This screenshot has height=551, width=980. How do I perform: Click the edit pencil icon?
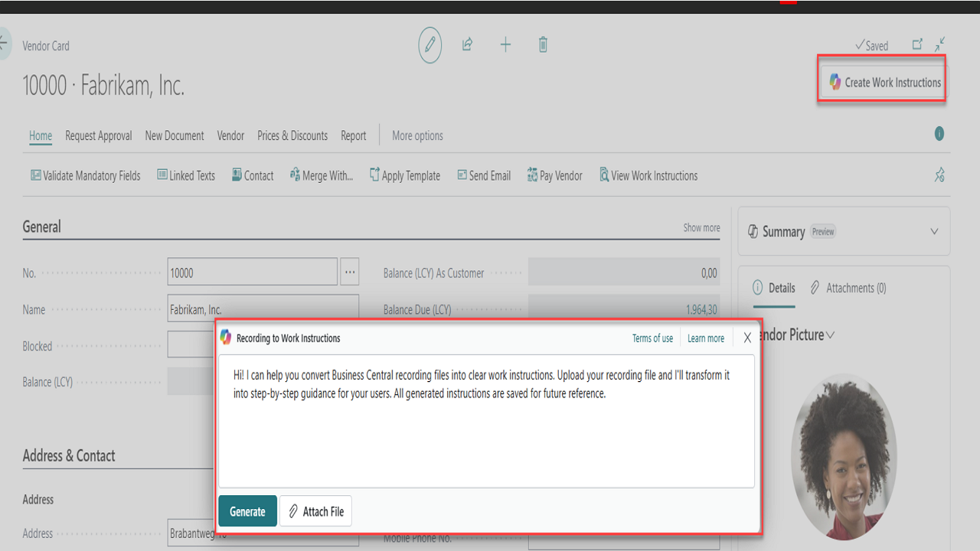(430, 45)
